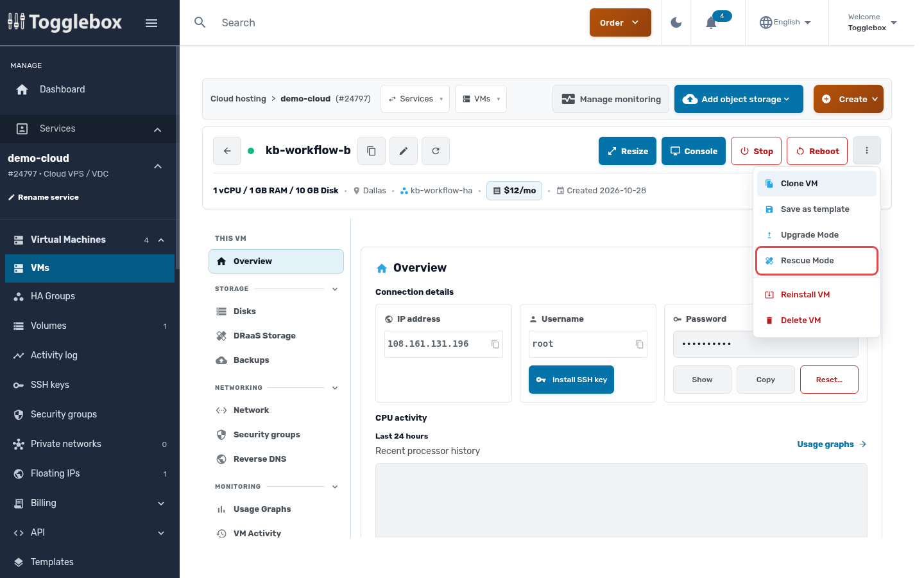The image size is (924, 578).
Task: Expand the API section
Action: click(x=90, y=532)
